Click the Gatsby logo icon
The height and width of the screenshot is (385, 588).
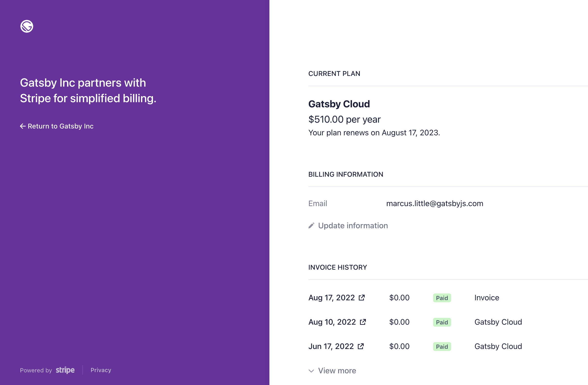click(x=27, y=27)
